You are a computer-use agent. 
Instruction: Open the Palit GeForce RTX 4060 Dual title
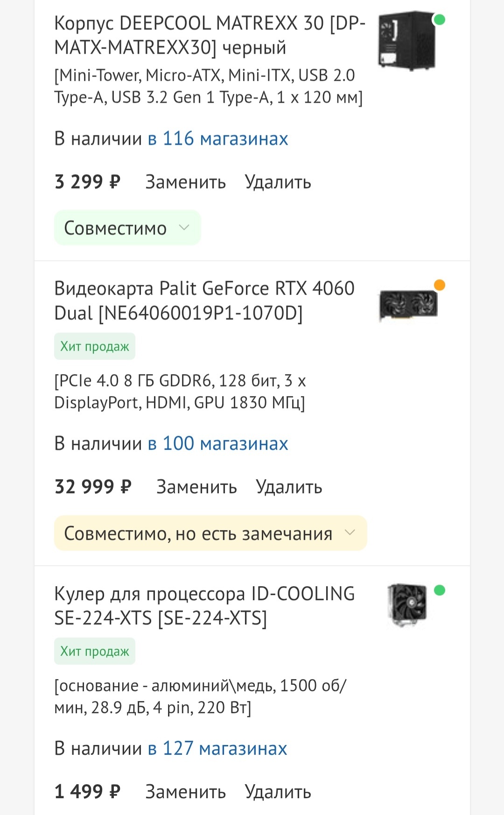pyautogui.click(x=204, y=301)
